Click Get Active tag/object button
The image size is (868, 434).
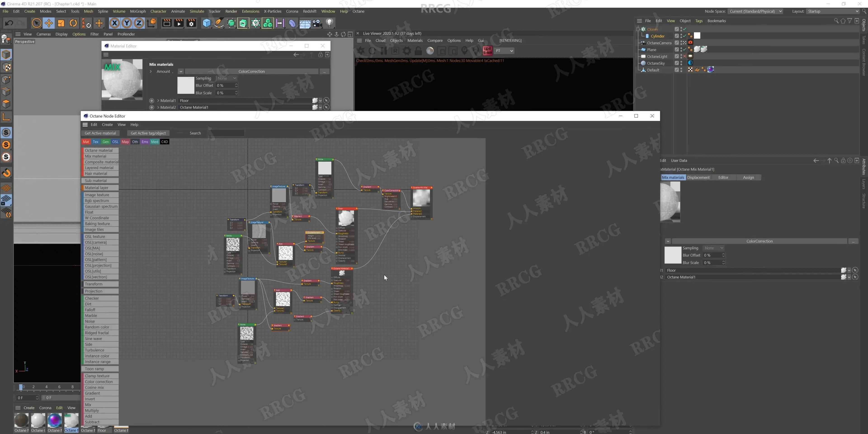[148, 133]
